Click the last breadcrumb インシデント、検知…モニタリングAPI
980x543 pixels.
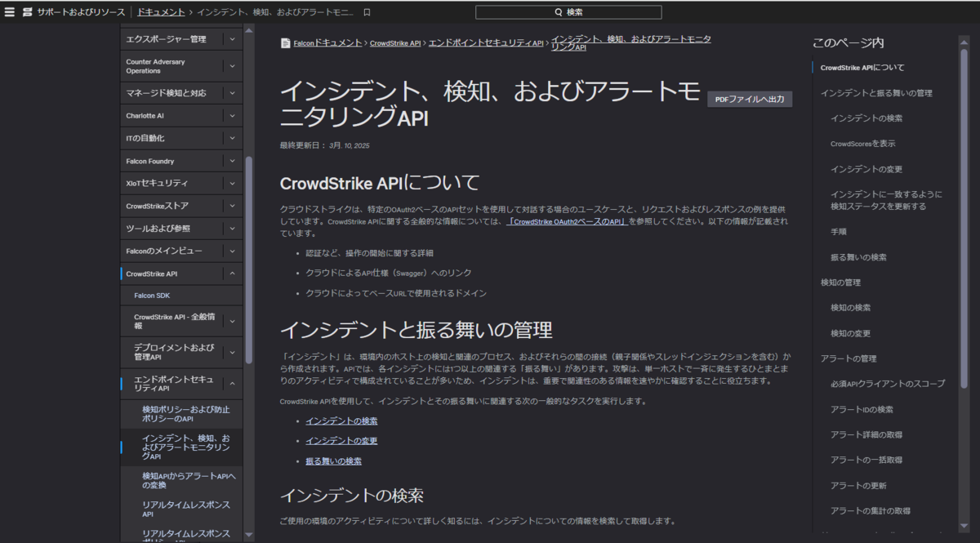(630, 43)
